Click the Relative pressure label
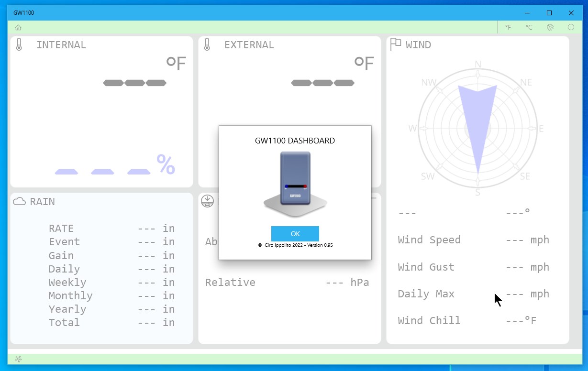This screenshot has width=588, height=371. [x=230, y=283]
